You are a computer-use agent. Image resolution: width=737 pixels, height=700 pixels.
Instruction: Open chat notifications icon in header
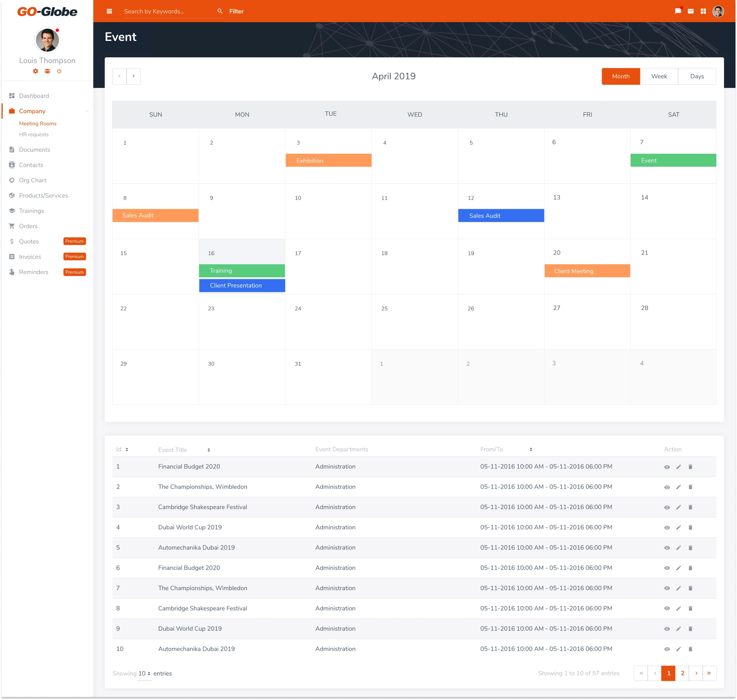tap(678, 11)
